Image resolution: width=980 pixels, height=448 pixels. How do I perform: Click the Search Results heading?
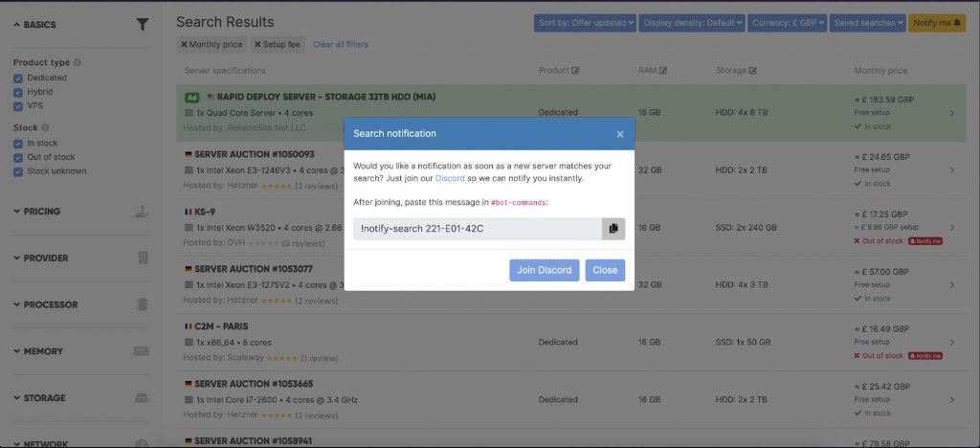[225, 22]
